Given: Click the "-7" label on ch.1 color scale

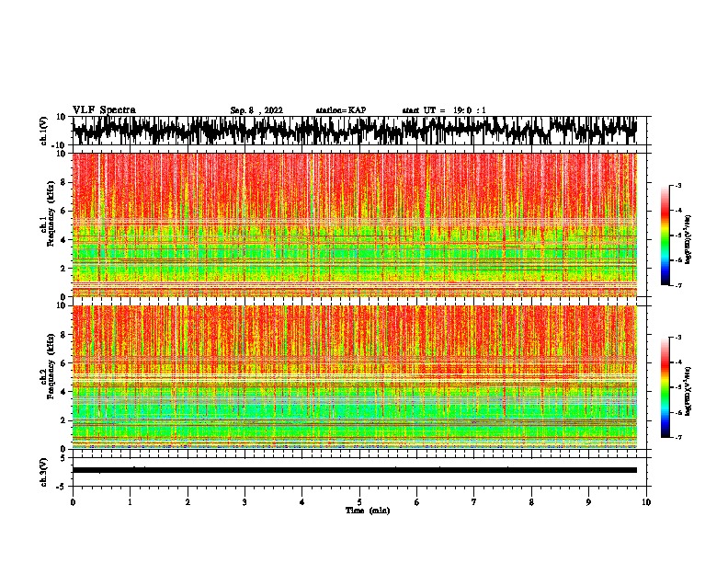Looking at the screenshot, I should tap(678, 286).
